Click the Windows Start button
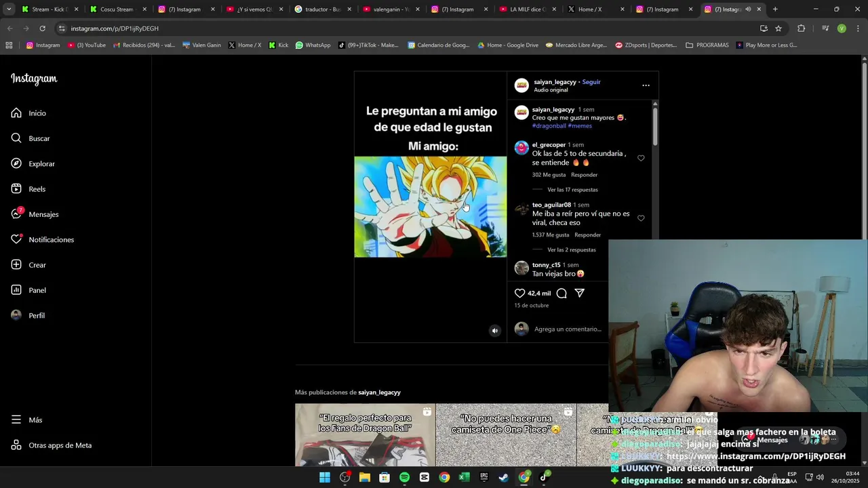 point(325,477)
